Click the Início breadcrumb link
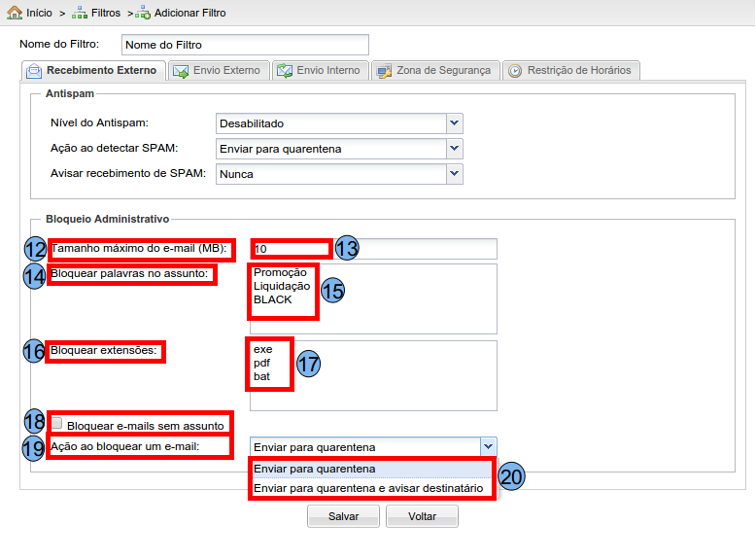Viewport: 756px width, 560px height. click(x=39, y=14)
